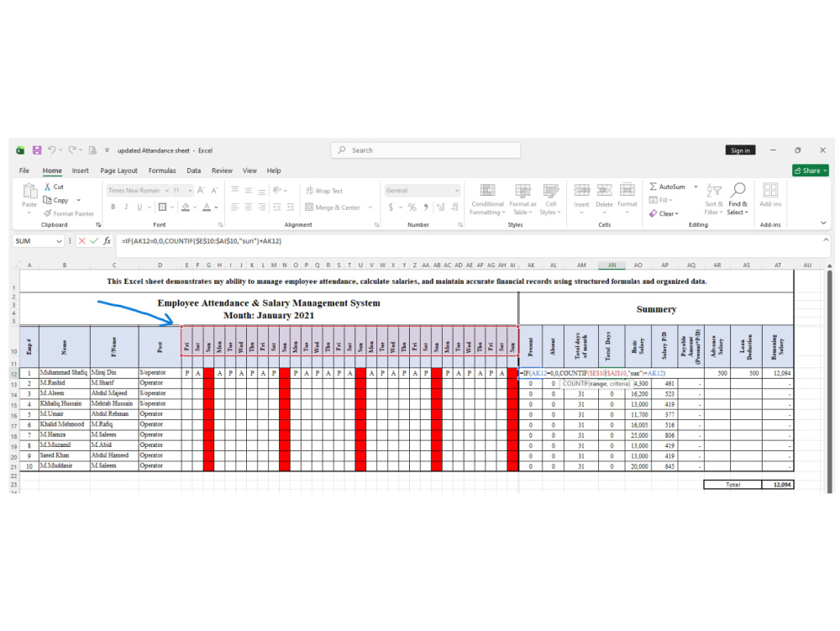Viewport: 840px width, 631px height.
Task: Click the Copy icon
Action: click(47, 200)
